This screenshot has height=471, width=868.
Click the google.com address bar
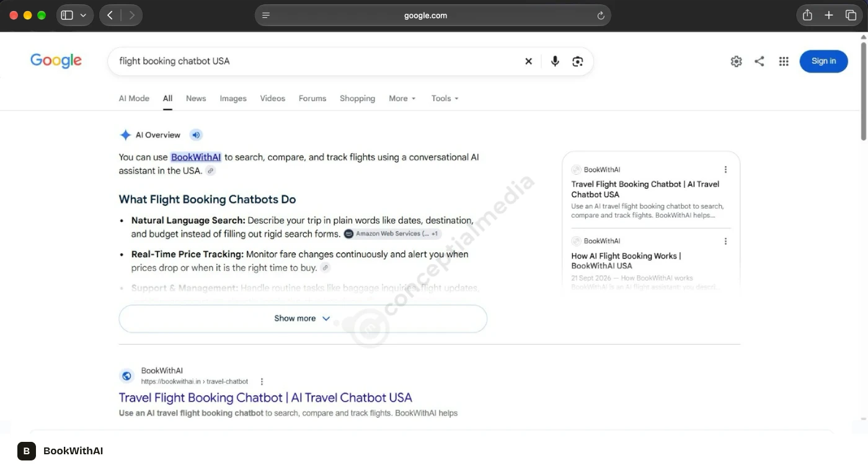click(433, 15)
